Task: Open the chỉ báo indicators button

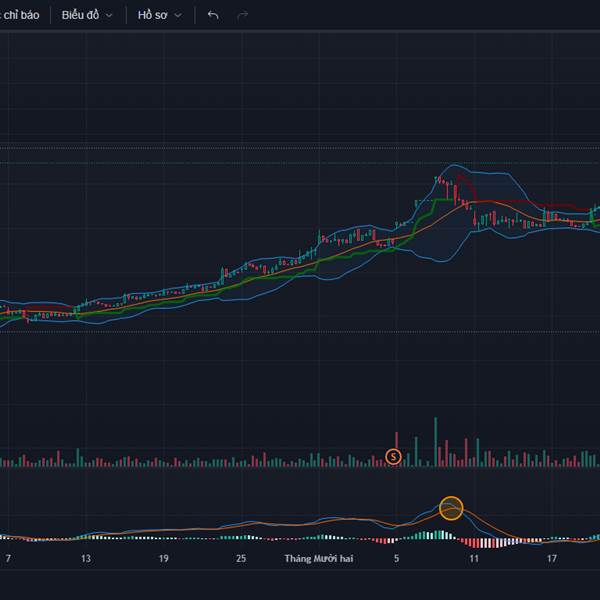Action: (x=20, y=15)
